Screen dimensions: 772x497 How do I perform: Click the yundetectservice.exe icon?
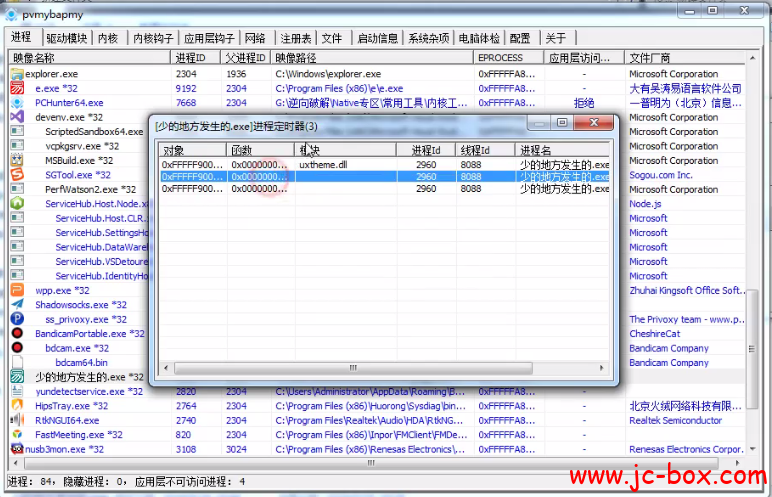pyautogui.click(x=17, y=391)
